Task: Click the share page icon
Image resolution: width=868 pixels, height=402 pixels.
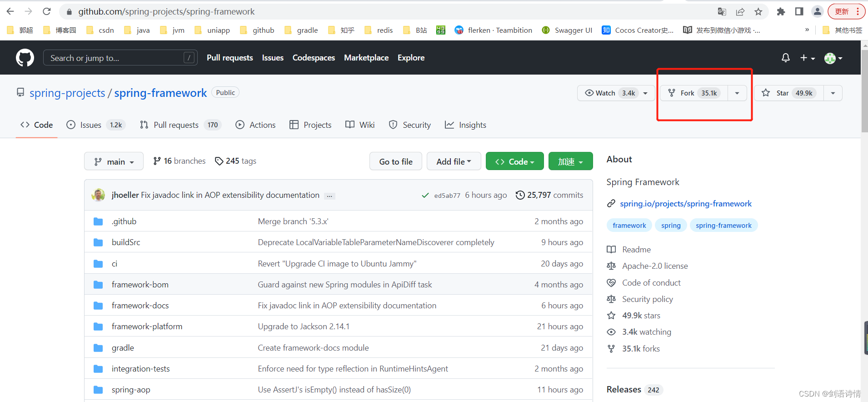Action: point(740,12)
